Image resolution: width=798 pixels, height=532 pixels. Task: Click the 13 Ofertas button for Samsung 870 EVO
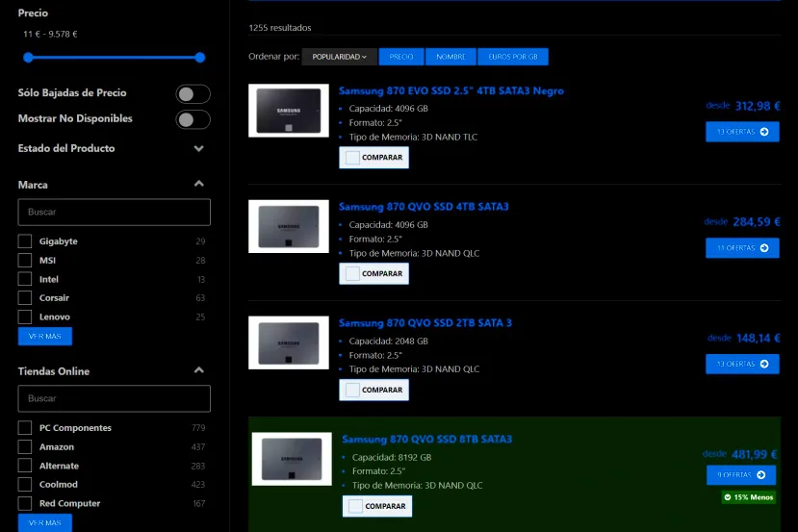pyautogui.click(x=741, y=132)
